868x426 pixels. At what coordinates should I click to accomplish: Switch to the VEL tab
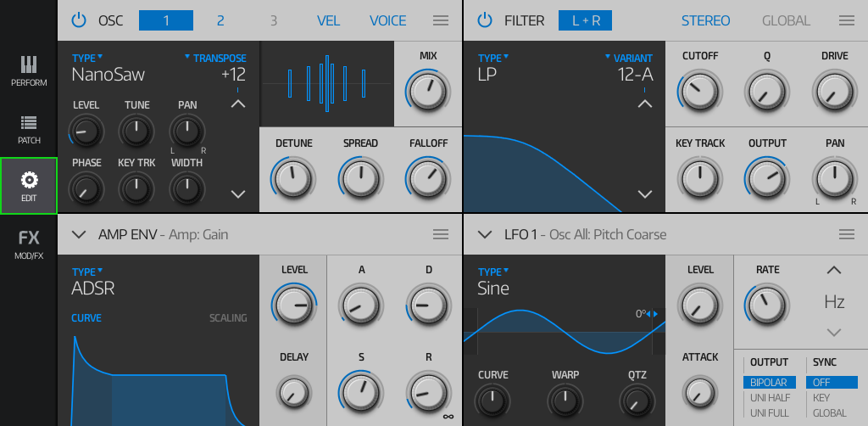coord(329,20)
